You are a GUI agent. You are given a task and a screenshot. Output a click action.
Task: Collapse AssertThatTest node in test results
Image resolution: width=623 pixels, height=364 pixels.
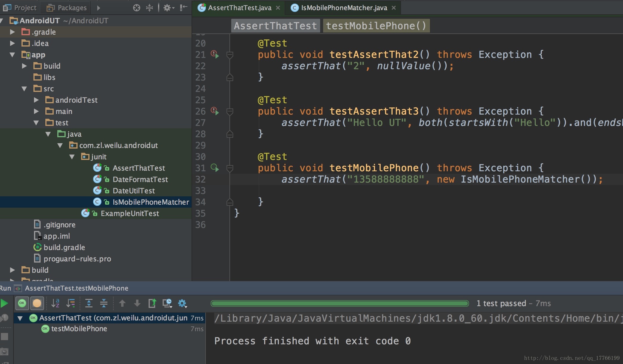(x=20, y=318)
